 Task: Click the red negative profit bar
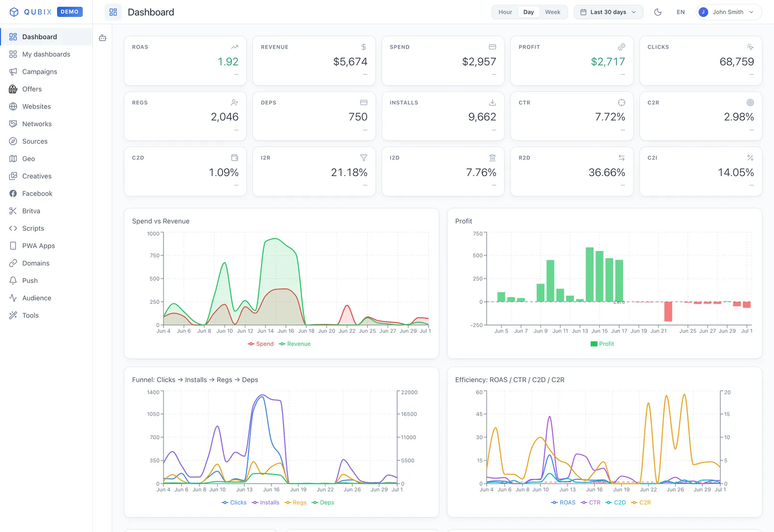point(668,311)
